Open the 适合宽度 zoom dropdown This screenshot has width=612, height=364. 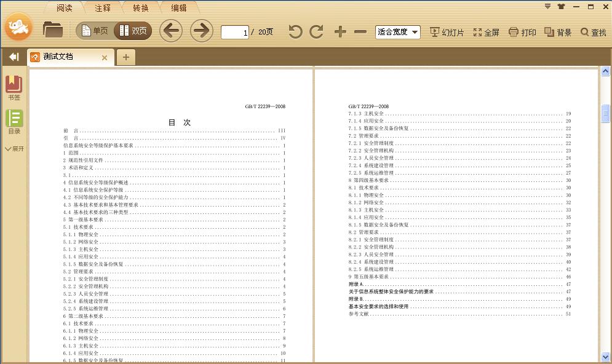click(x=398, y=32)
